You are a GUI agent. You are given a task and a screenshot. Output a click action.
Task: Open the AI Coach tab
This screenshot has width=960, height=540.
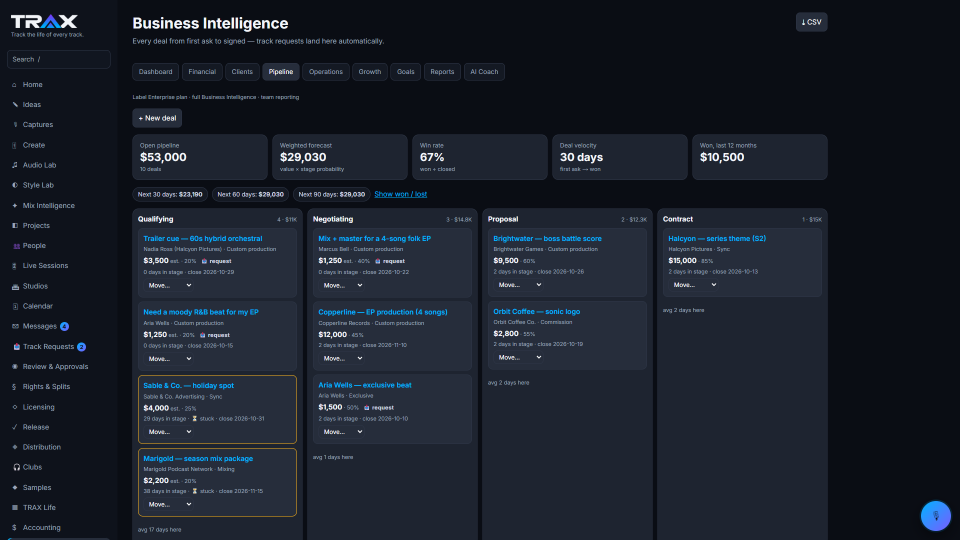(484, 72)
